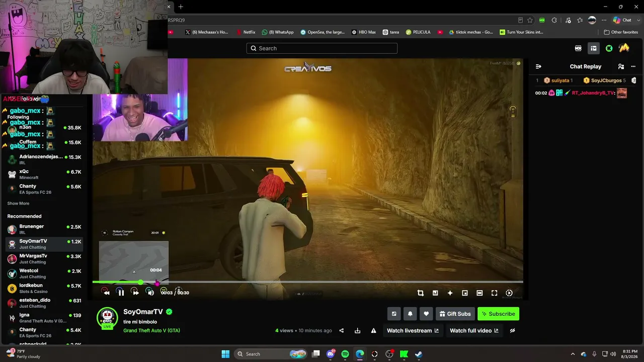Expand Other favorites folder
The width and height of the screenshot is (644, 362).
point(621,32)
